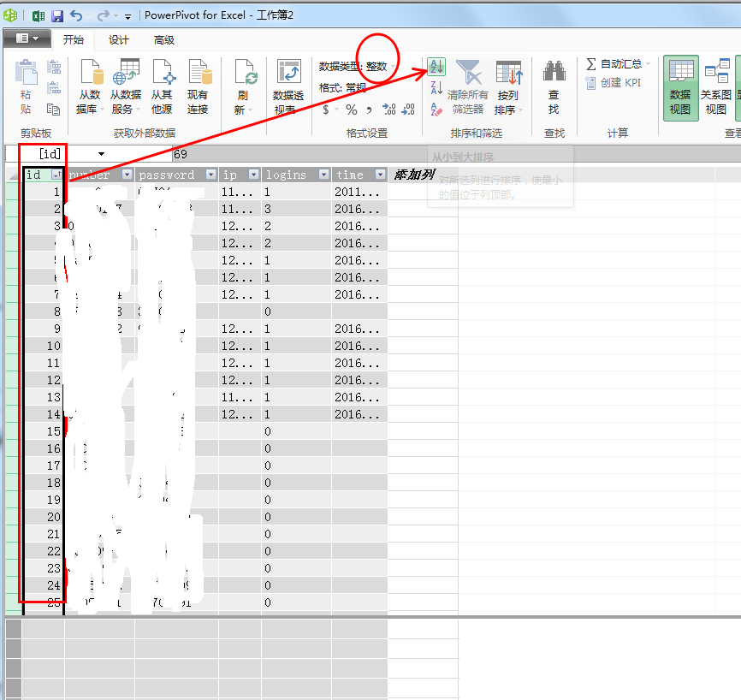The image size is (741, 700).
Task: Apply thousands separator comma icon
Action: point(369,110)
